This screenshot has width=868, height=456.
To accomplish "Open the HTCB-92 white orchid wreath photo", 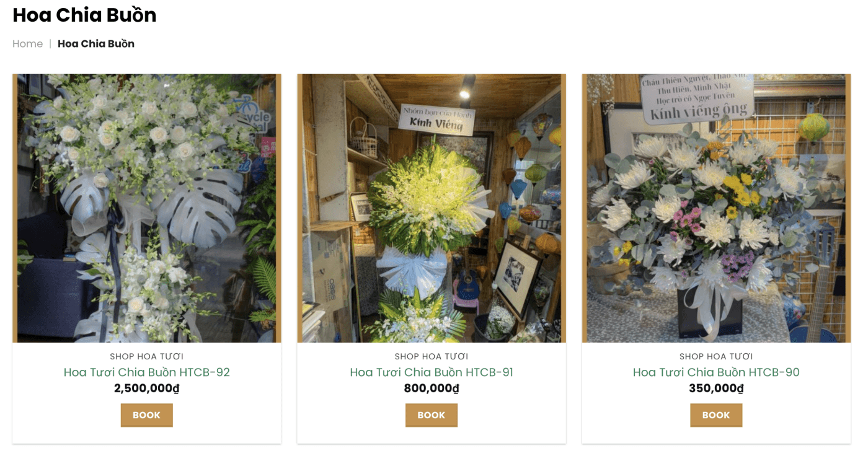I will pyautogui.click(x=147, y=208).
